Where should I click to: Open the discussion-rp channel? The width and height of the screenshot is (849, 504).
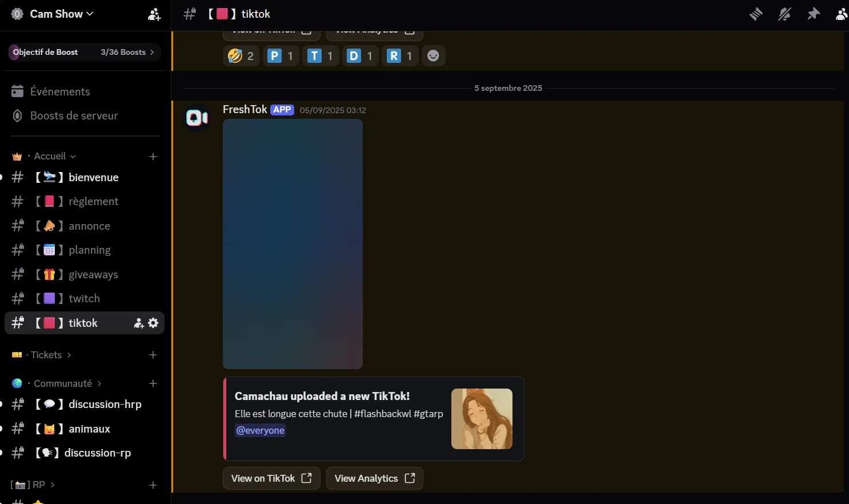85,453
